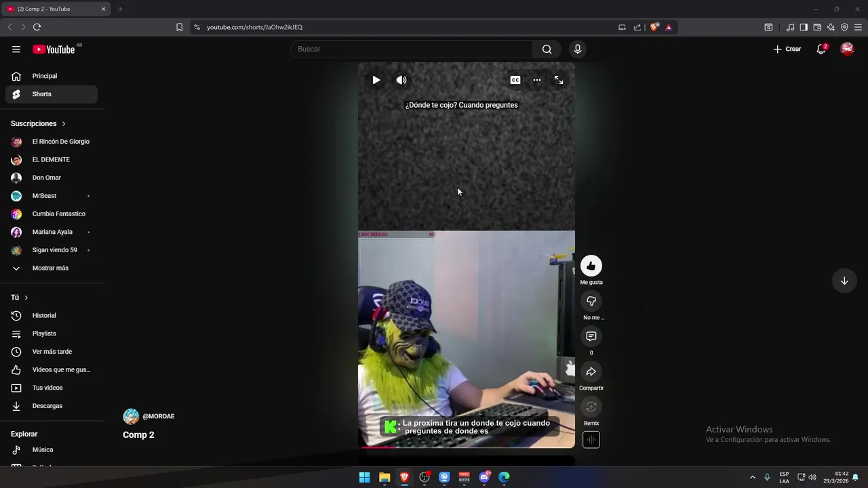Play the Short with the play button

[x=376, y=80]
